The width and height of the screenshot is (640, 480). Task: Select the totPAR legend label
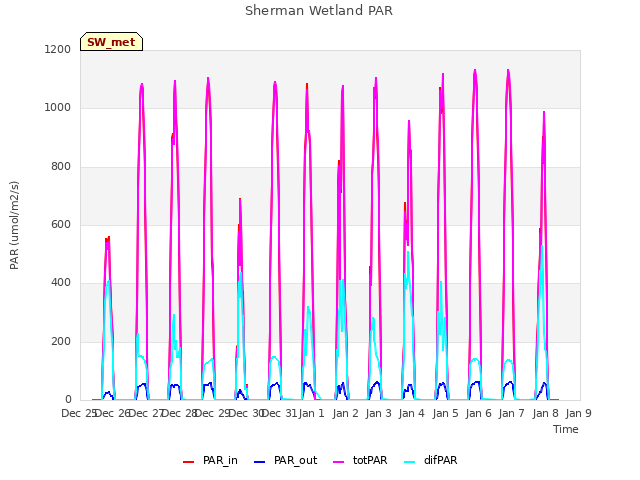click(x=370, y=460)
